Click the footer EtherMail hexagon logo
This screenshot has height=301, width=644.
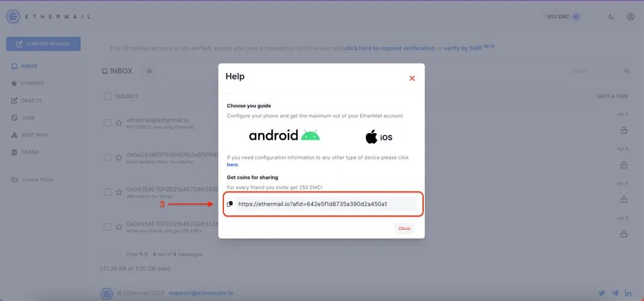(107, 293)
